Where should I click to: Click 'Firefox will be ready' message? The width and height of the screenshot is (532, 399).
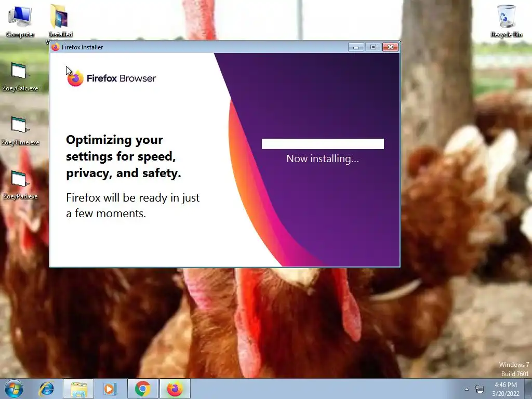pyautogui.click(x=132, y=205)
